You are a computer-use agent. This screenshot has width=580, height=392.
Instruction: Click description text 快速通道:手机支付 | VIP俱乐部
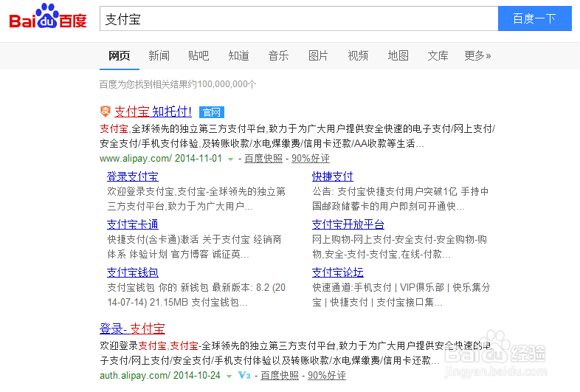pos(401,295)
